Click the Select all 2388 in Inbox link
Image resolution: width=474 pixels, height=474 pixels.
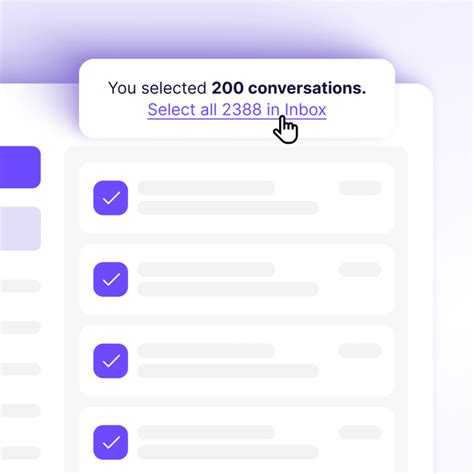point(237,110)
